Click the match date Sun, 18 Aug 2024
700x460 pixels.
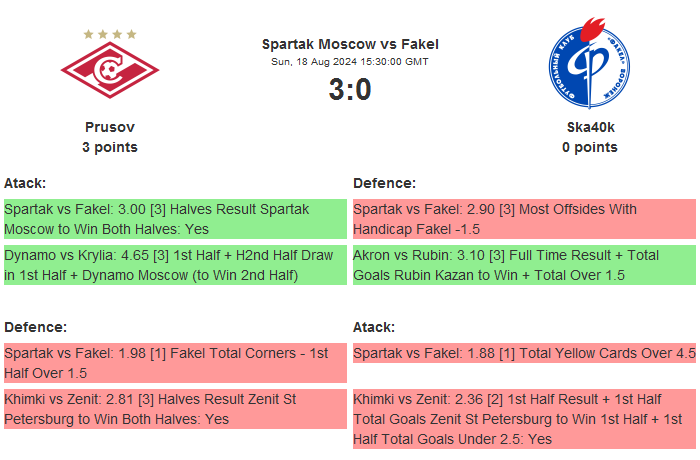(x=350, y=61)
